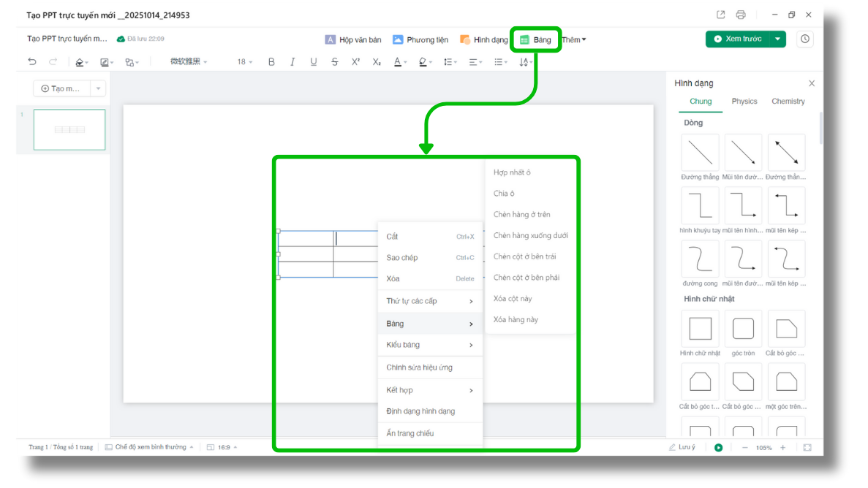Open the Thêm dropdown menu
The height and width of the screenshot is (488, 868).
pyautogui.click(x=574, y=40)
